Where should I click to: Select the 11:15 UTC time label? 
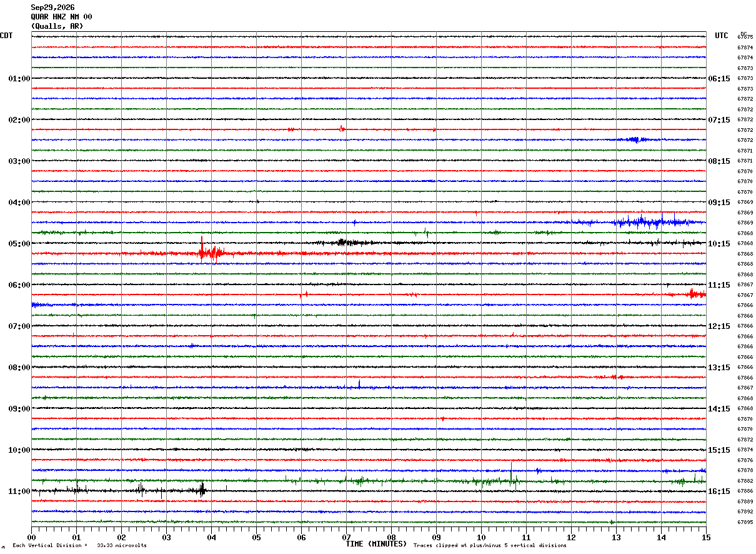(719, 285)
